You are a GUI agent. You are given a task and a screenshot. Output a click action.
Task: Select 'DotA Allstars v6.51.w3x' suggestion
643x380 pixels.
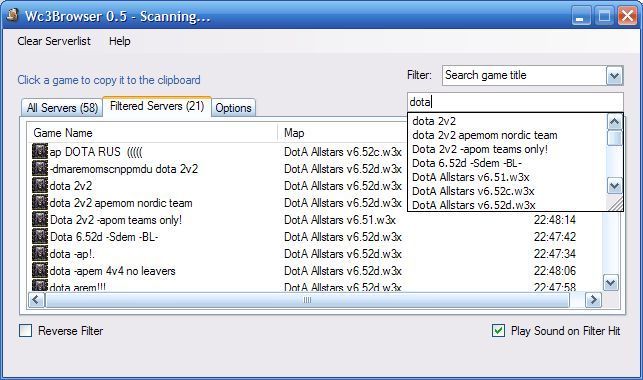click(470, 177)
